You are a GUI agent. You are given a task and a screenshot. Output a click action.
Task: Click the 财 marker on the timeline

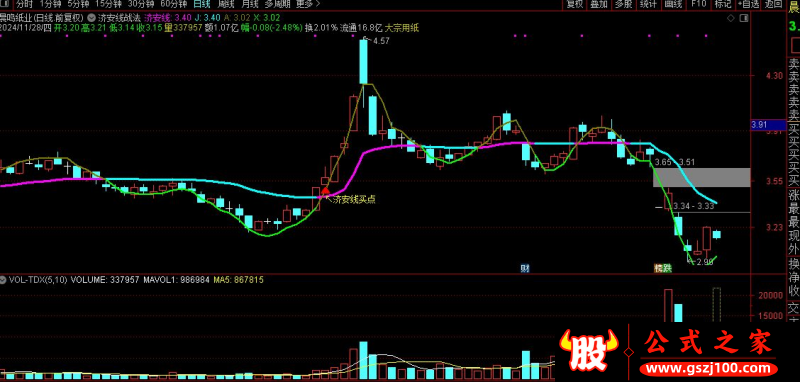coord(524,268)
